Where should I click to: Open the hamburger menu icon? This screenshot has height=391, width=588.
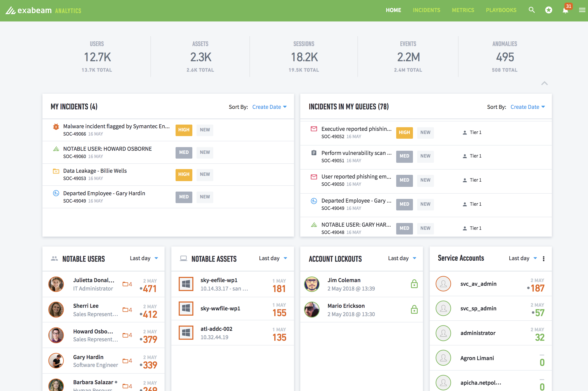point(582,10)
